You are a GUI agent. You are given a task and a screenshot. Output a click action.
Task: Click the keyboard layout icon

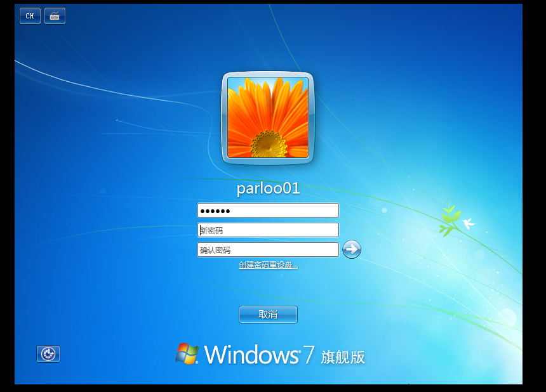coord(55,16)
